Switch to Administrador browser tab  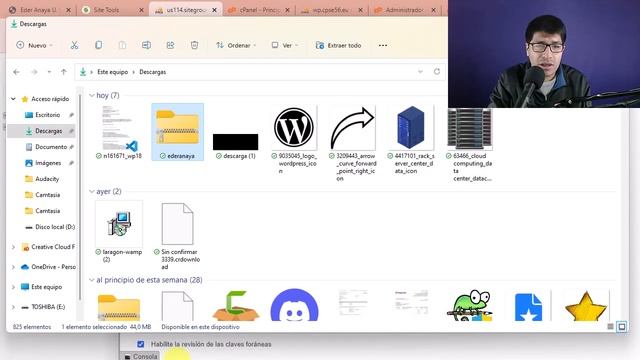click(404, 10)
